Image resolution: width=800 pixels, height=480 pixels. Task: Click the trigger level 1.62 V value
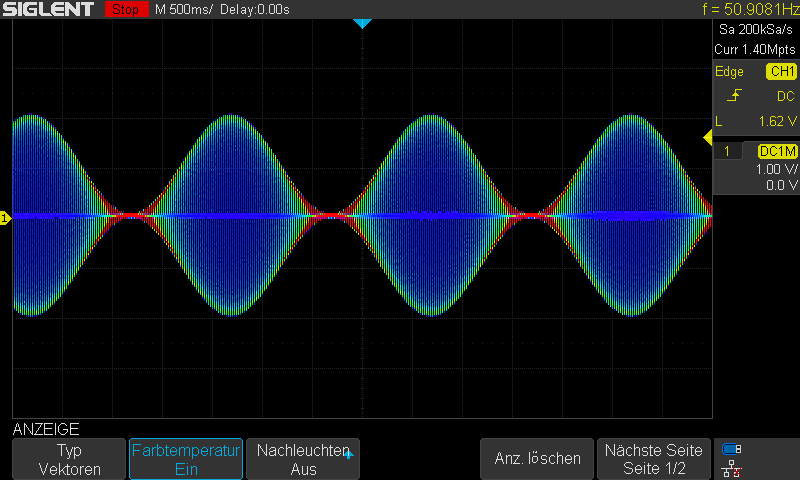tap(778, 121)
